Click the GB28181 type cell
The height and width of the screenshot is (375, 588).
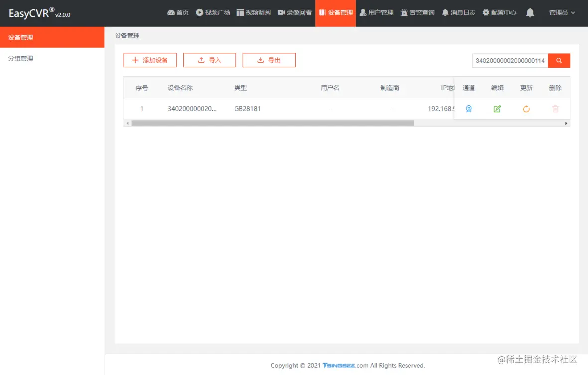pyautogui.click(x=247, y=109)
